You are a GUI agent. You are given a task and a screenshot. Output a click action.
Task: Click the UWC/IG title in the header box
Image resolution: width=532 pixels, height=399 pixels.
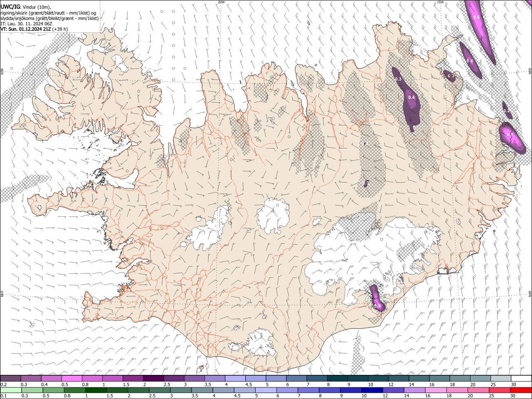(10, 7)
